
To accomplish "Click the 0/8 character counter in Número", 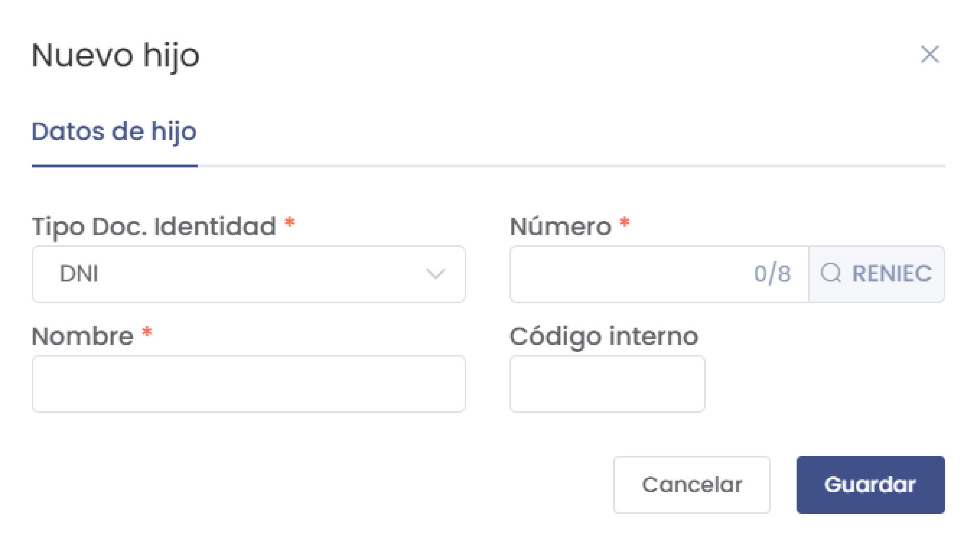I will pos(773,274).
